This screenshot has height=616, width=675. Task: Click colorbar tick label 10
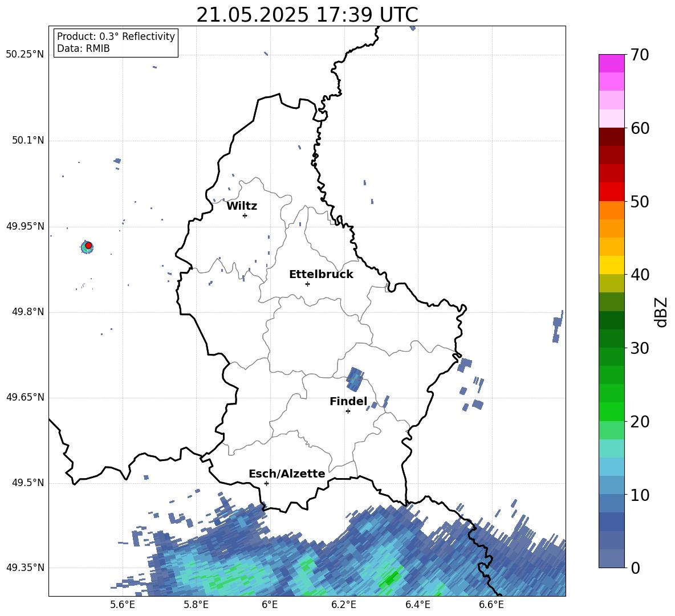pyautogui.click(x=640, y=495)
